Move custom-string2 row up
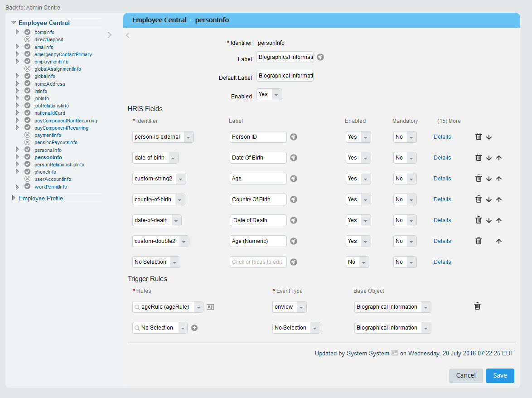 click(x=499, y=179)
